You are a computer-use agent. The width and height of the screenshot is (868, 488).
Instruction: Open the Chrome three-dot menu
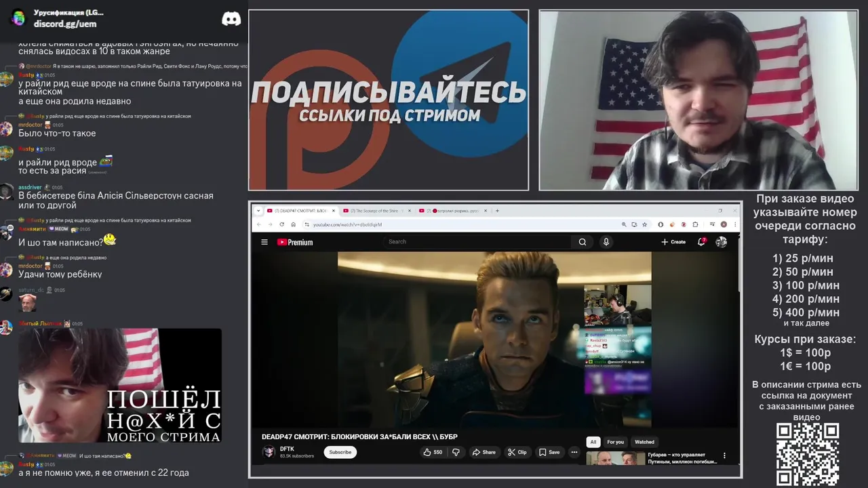pyautogui.click(x=735, y=224)
